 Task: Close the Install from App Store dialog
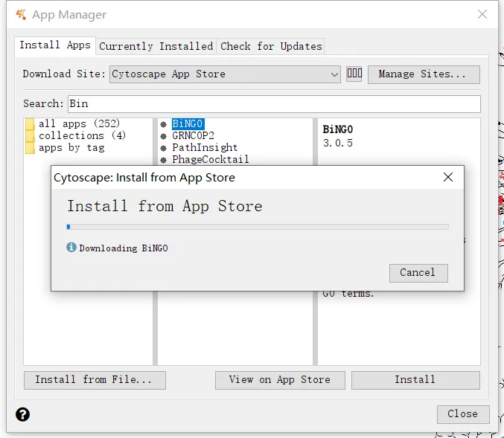[x=448, y=177]
